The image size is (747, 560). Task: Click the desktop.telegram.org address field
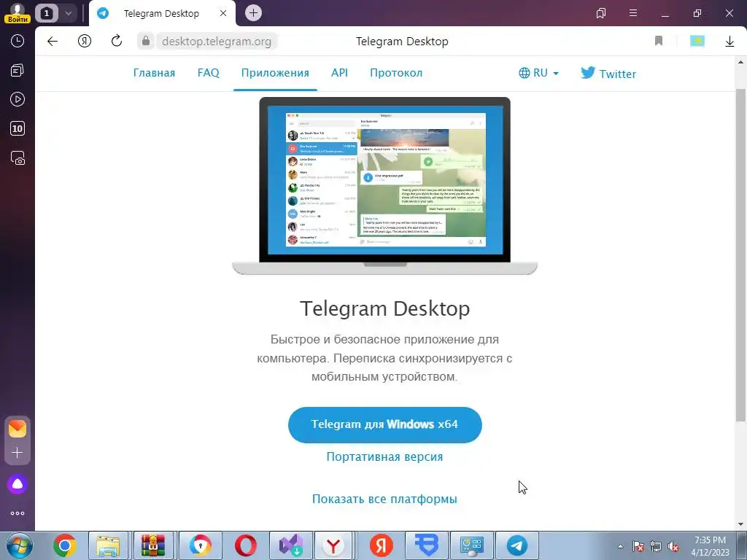(217, 42)
